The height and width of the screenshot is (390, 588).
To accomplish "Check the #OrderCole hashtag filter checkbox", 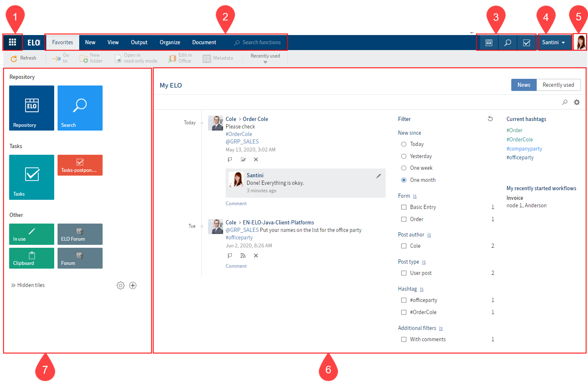I will pyautogui.click(x=404, y=312).
